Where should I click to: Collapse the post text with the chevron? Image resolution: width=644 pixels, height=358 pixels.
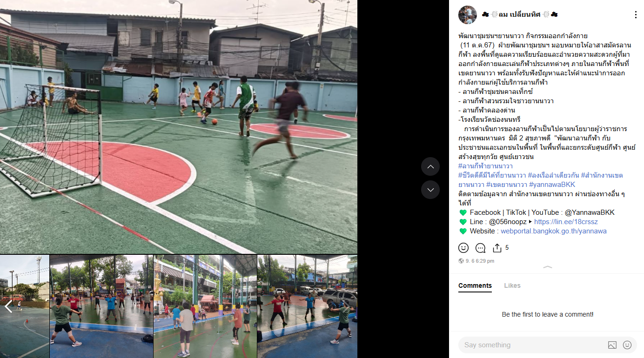(x=548, y=267)
